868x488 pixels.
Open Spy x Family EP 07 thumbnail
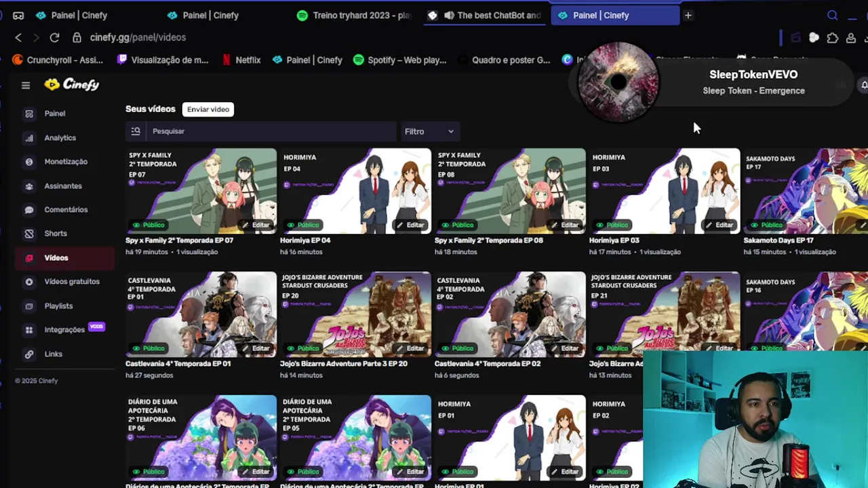201,190
